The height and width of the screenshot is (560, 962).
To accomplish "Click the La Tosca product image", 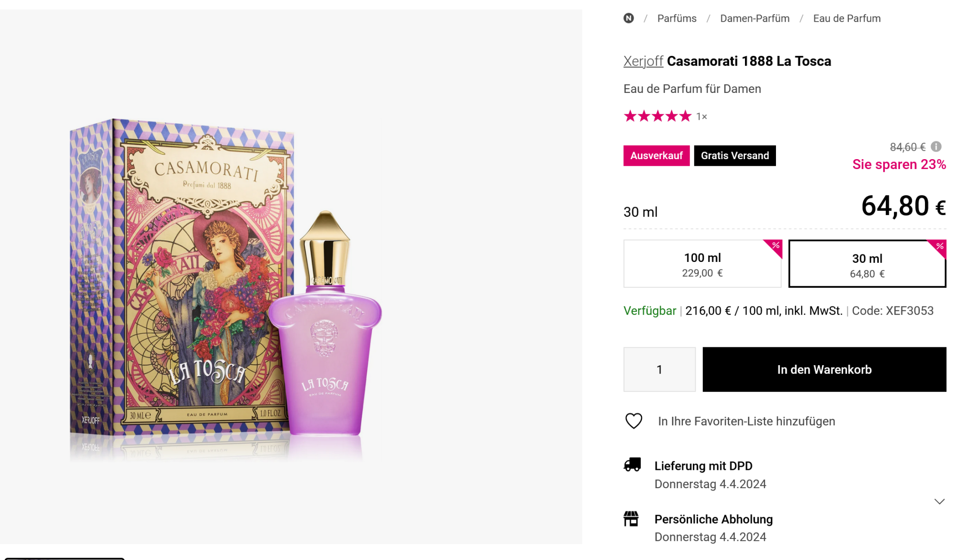I will (x=225, y=282).
